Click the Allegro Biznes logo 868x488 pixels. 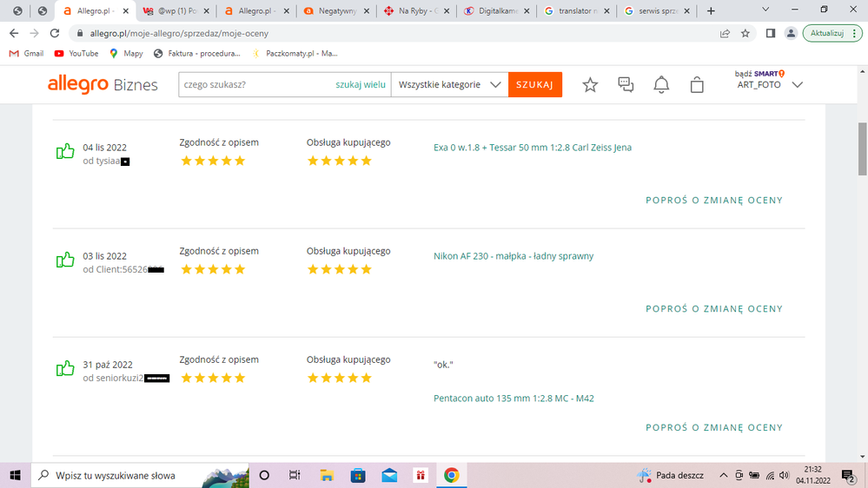point(103,84)
